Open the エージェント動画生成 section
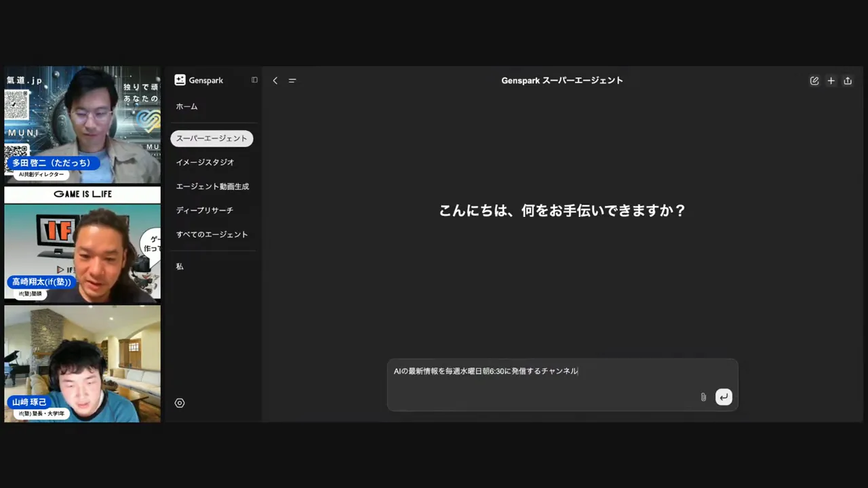The image size is (868, 488). pyautogui.click(x=212, y=186)
